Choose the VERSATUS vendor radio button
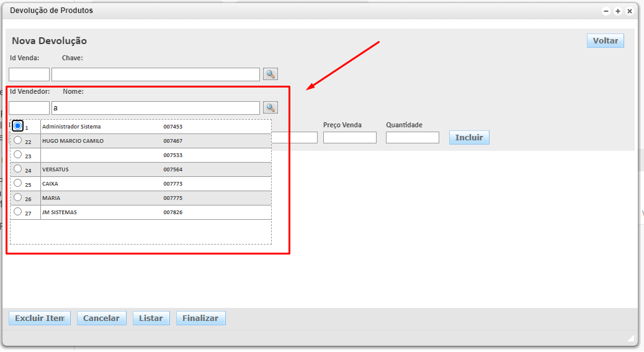The height and width of the screenshot is (352, 644). point(18,169)
